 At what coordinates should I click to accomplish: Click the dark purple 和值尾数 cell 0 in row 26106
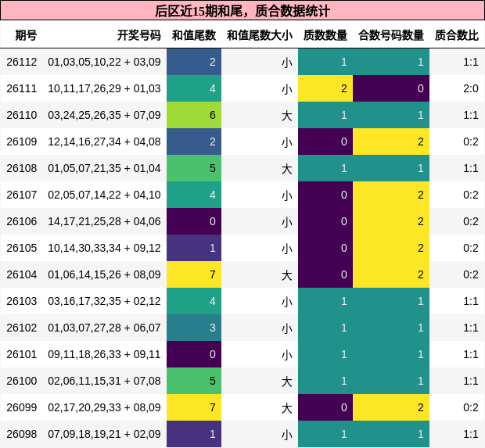tap(194, 221)
